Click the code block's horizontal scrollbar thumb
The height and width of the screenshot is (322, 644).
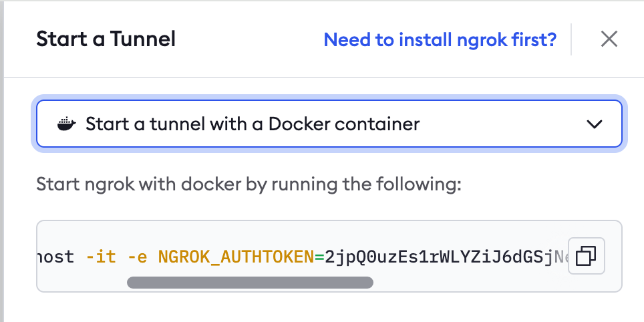click(x=250, y=283)
